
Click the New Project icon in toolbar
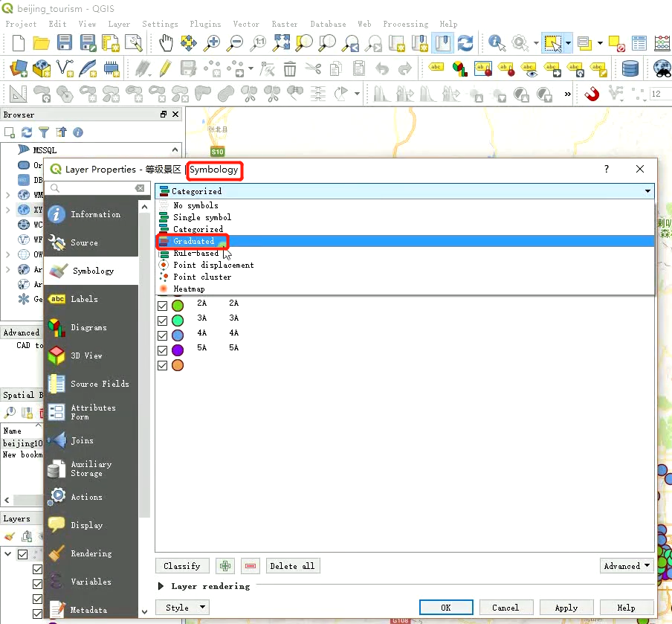19,43
